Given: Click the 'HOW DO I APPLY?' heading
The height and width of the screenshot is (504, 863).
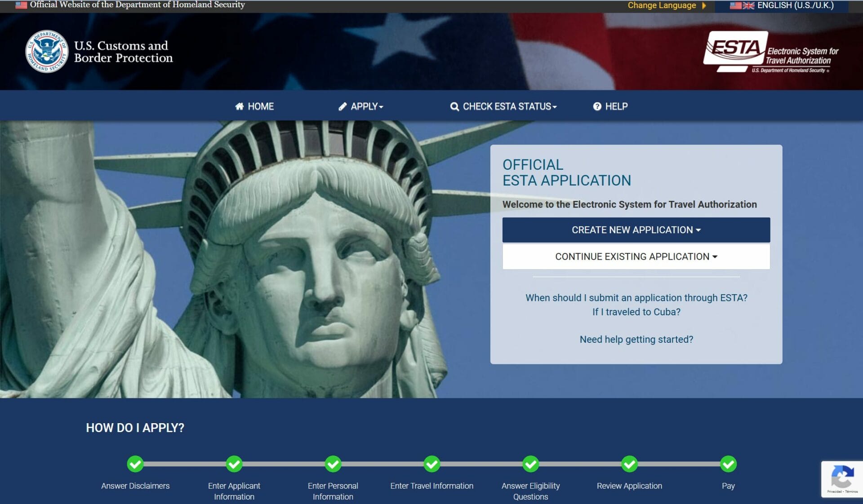Looking at the screenshot, I should point(135,428).
